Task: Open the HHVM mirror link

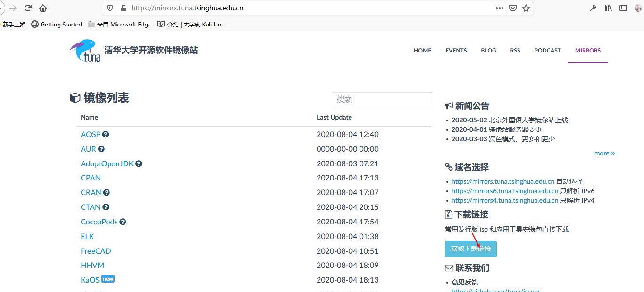Action: tap(92, 265)
